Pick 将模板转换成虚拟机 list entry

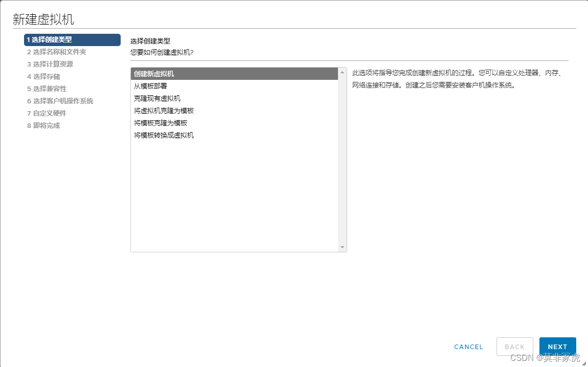coord(234,135)
